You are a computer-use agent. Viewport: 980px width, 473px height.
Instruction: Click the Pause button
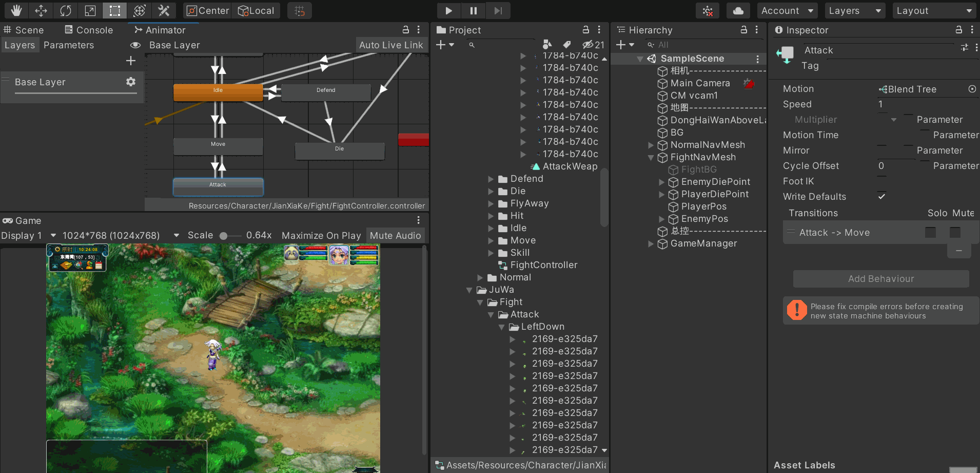pos(473,10)
